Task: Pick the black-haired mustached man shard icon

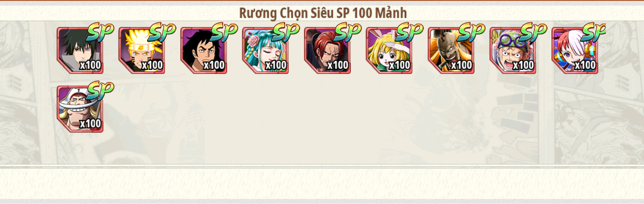Action: pyautogui.click(x=204, y=50)
